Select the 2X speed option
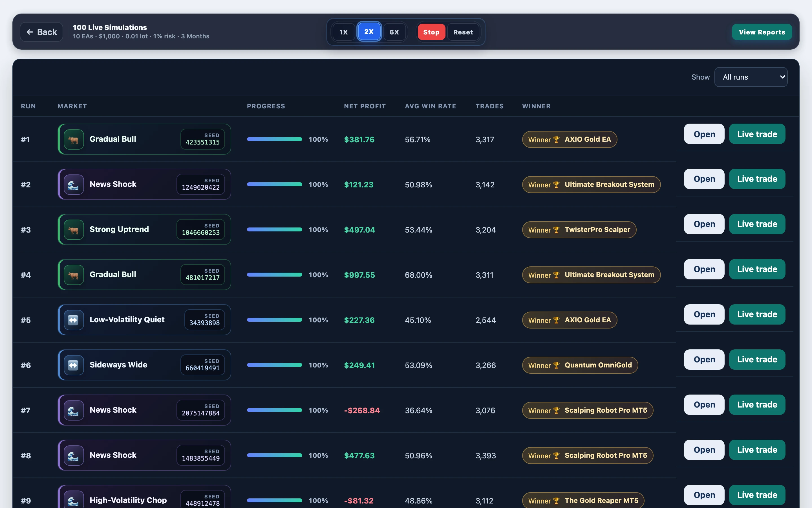The width and height of the screenshot is (812, 508). pos(369,32)
